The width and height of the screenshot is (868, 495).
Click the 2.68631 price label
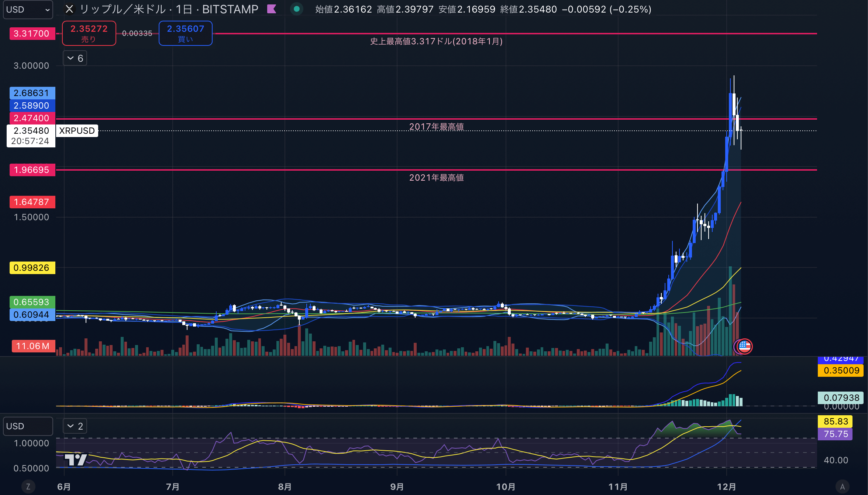pyautogui.click(x=32, y=93)
